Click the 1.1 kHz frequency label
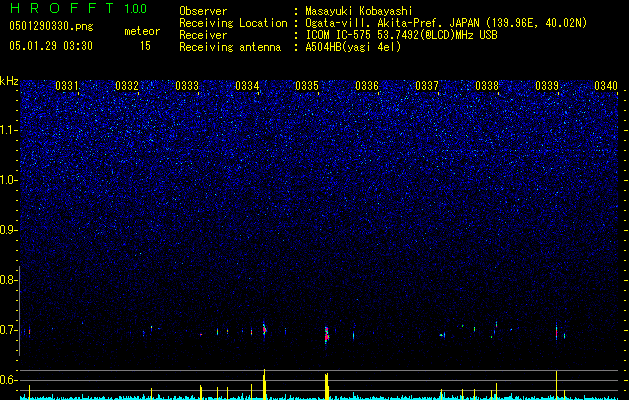The image size is (629, 400). click(x=9, y=130)
